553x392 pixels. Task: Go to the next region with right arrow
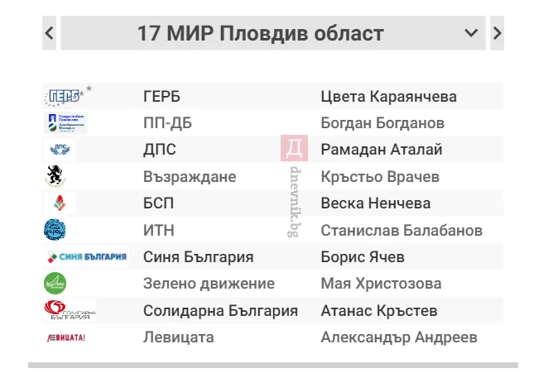(x=497, y=33)
